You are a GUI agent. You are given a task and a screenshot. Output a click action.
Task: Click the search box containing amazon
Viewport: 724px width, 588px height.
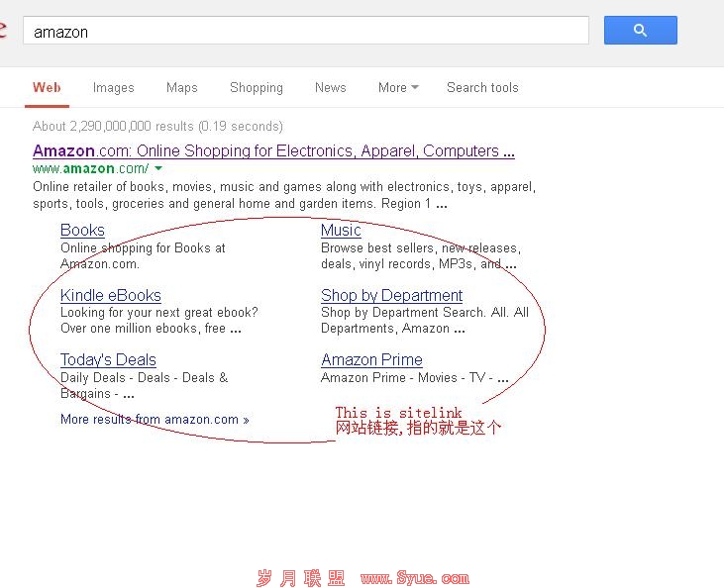click(306, 31)
